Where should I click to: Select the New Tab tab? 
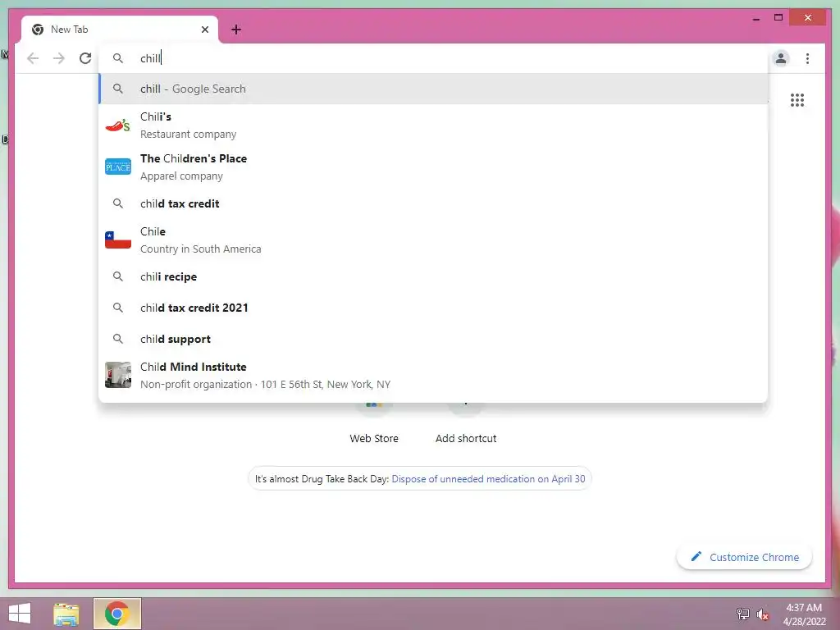coord(120,30)
